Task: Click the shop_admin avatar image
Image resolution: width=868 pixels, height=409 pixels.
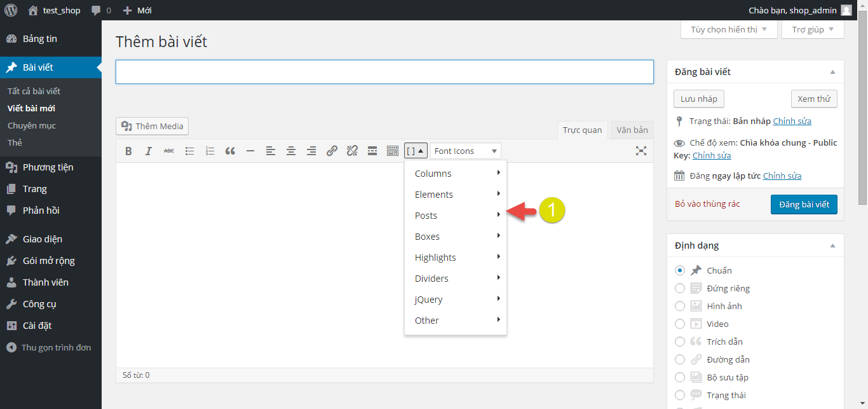Action: point(846,10)
